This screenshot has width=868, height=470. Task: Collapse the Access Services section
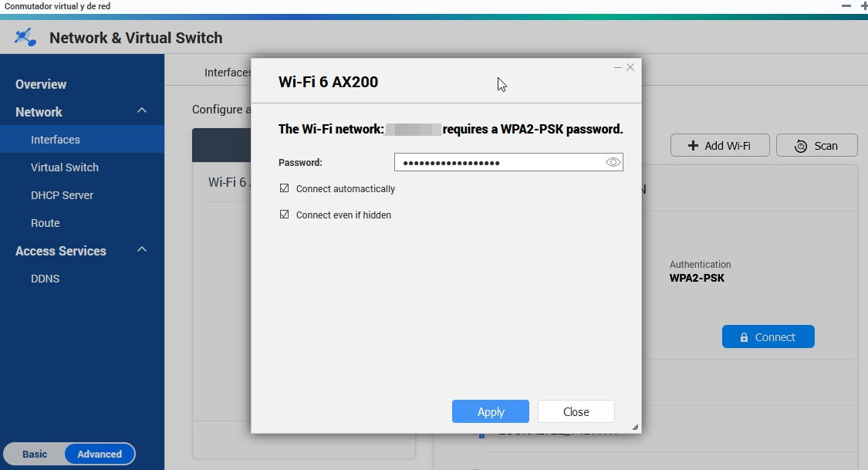(x=142, y=250)
